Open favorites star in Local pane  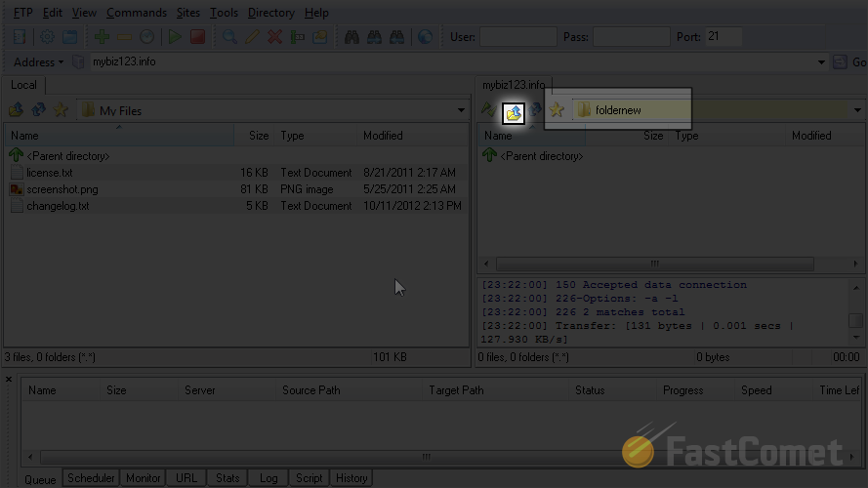[61, 110]
